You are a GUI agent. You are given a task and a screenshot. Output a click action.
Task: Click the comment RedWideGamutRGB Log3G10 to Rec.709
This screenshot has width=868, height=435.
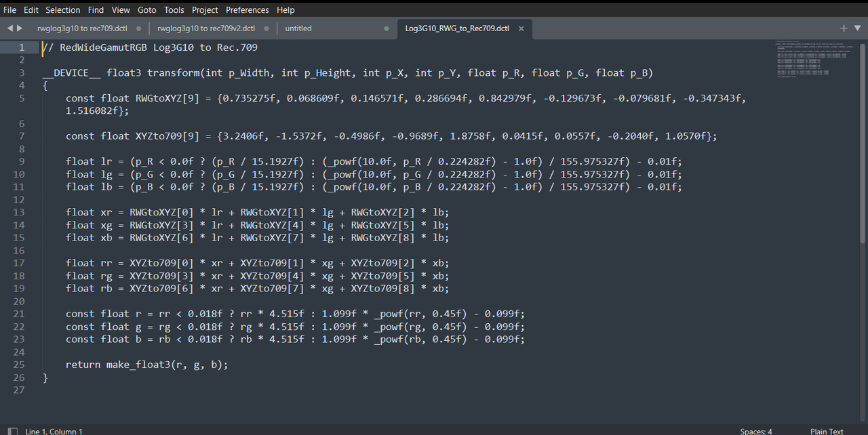[x=150, y=47]
